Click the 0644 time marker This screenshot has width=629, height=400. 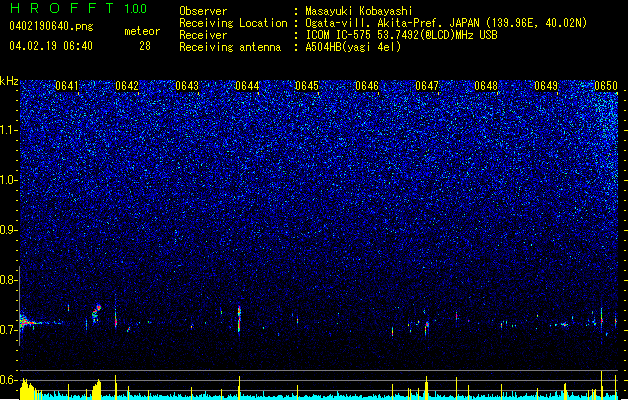(x=247, y=86)
